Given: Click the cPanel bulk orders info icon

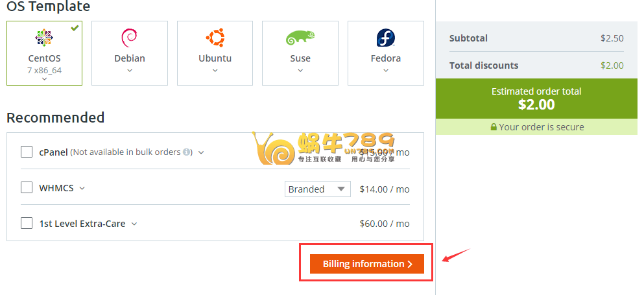Looking at the screenshot, I should (x=187, y=152).
